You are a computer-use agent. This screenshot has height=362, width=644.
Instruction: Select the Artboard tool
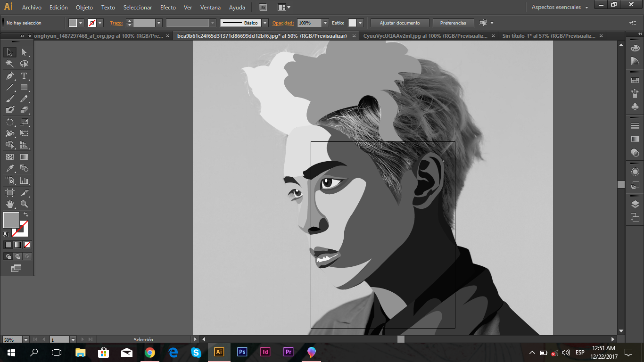click(9, 192)
